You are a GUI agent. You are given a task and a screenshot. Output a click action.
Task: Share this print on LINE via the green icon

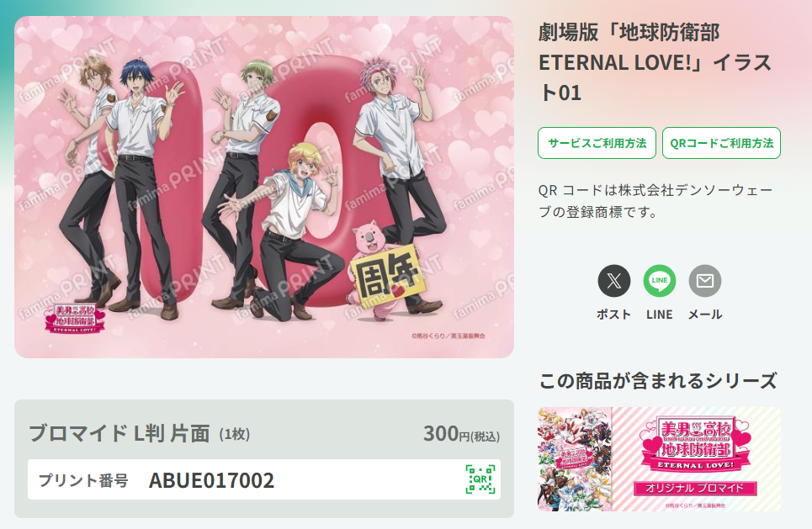659,281
